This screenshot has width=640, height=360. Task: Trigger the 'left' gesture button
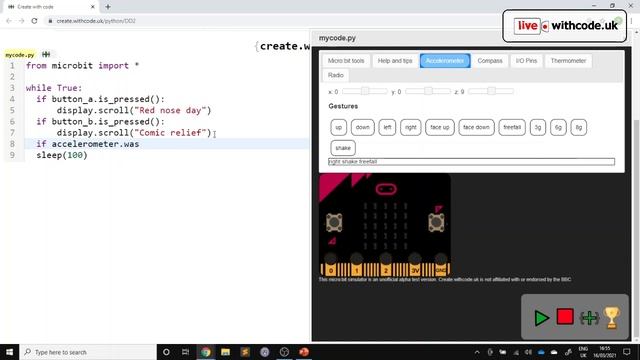click(387, 127)
